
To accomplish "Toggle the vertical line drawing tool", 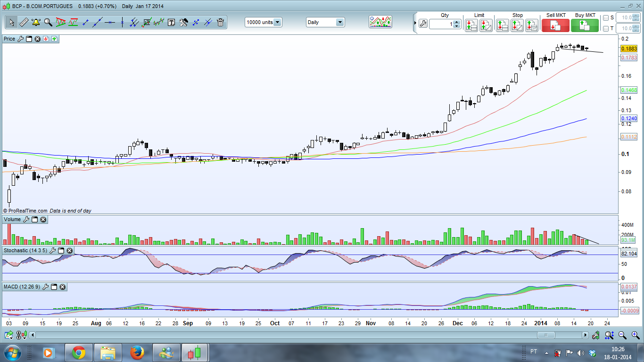I will (x=122, y=22).
